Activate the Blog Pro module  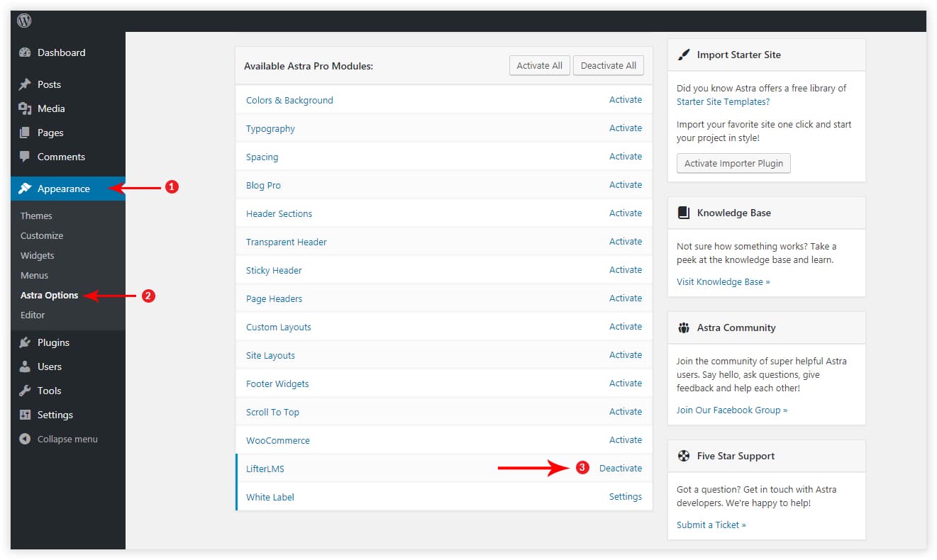(626, 185)
